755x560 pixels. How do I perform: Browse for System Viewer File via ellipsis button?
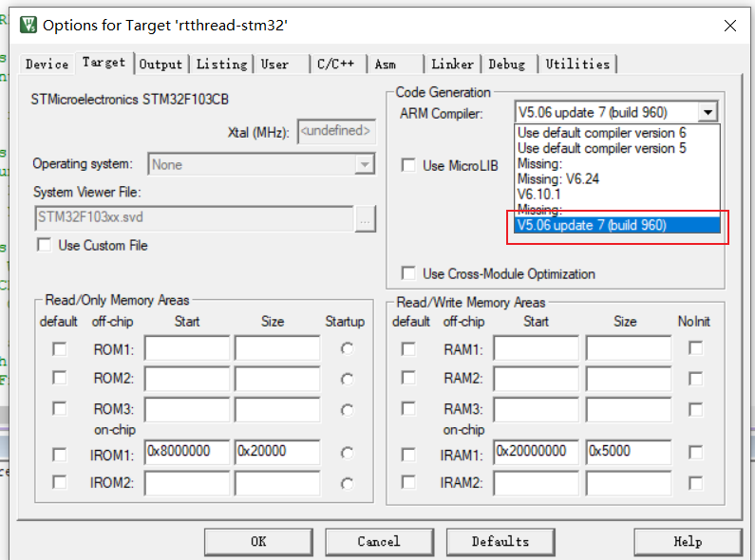click(x=365, y=219)
